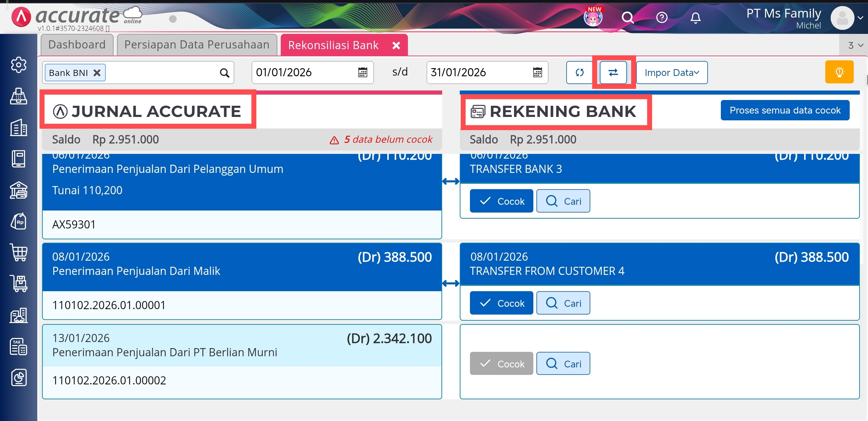Viewport: 868px width, 421px height.
Task: Click the swap arrows icon button
Action: tap(613, 73)
